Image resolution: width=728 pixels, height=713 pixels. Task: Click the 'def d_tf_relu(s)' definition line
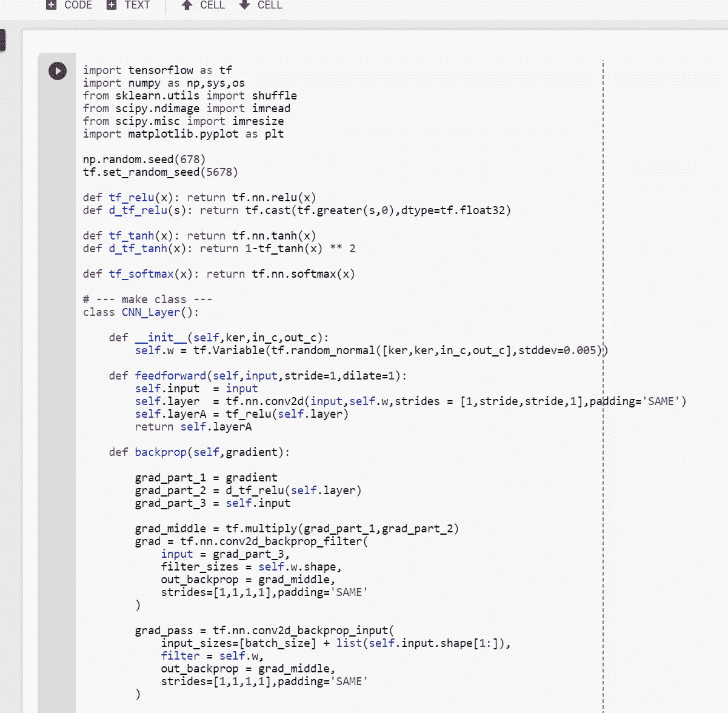coord(297,210)
